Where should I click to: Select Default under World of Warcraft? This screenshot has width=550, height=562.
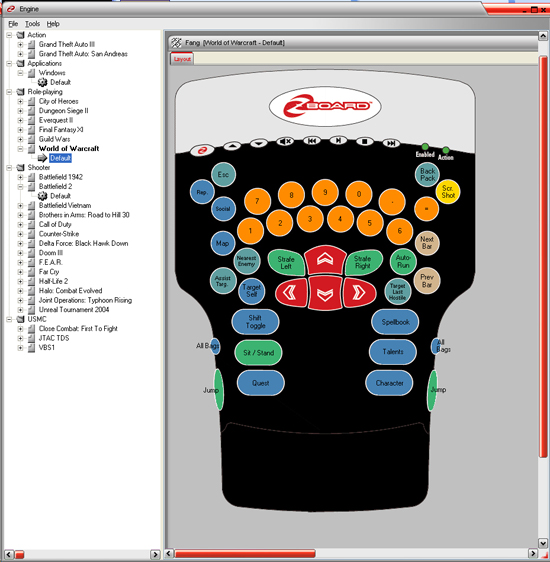pyautogui.click(x=60, y=158)
